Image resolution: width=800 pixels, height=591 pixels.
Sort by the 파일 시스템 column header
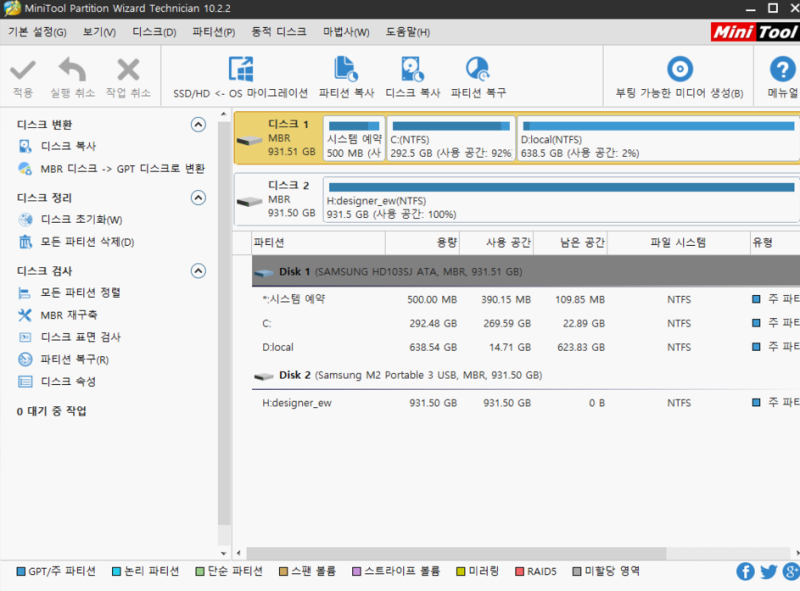679,242
